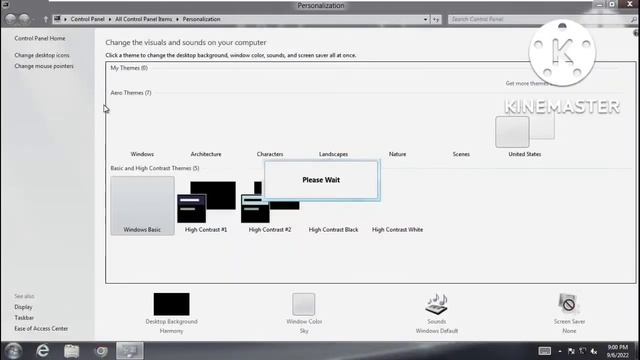Click the Personalization breadcrumb
640x360 pixels.
pos(201,19)
